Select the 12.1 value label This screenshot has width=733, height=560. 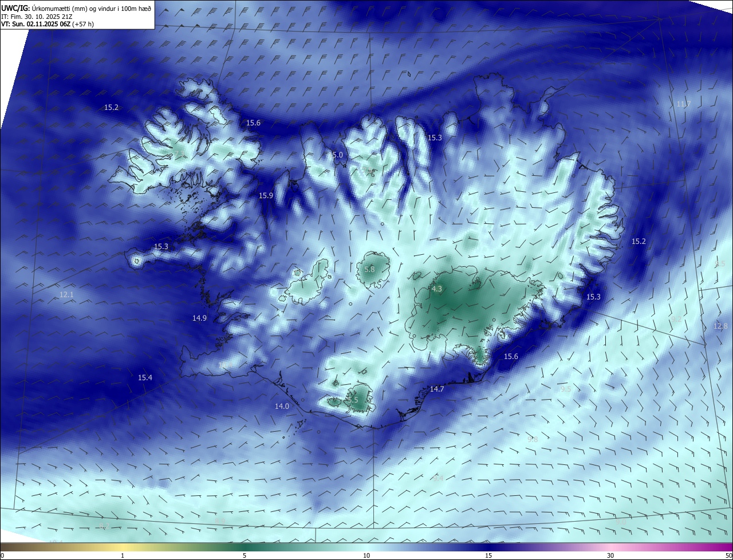66,295
